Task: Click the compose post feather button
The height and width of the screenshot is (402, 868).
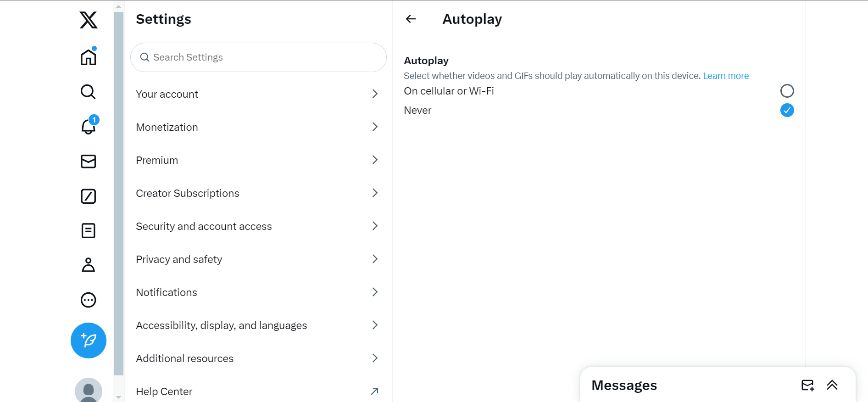Action: pos(89,341)
